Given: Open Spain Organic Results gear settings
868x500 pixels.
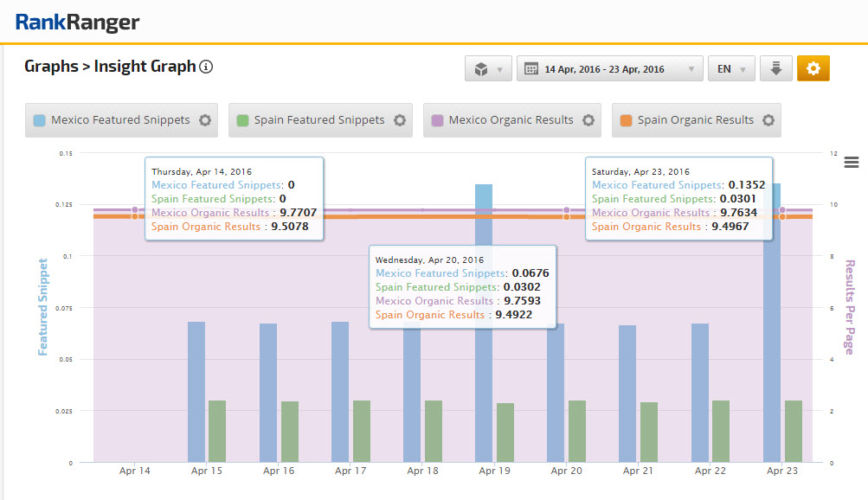Looking at the screenshot, I should click(x=768, y=120).
